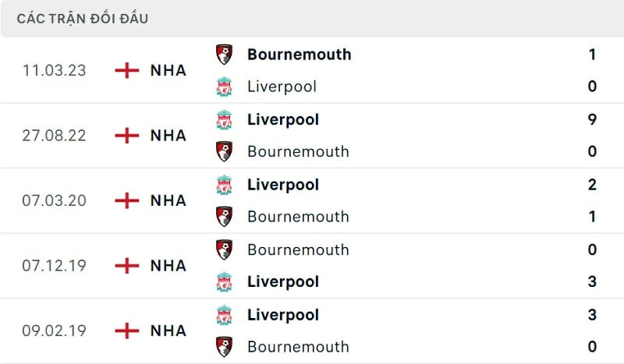
Task: Click the 11.03.23 match date
Action: coord(54,70)
